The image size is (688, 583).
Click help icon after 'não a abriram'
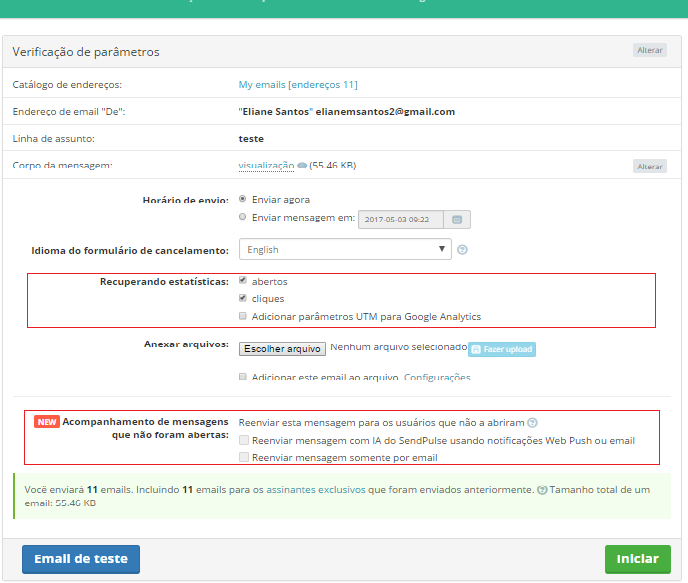532,422
